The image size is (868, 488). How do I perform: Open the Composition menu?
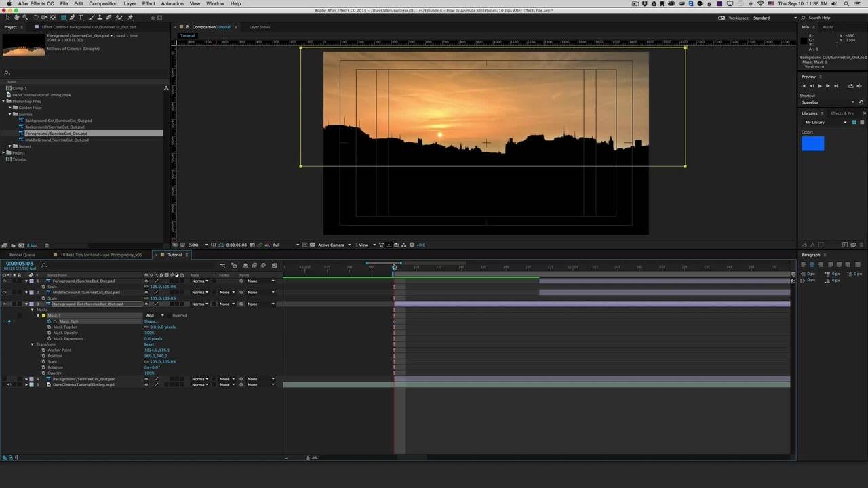(x=103, y=4)
